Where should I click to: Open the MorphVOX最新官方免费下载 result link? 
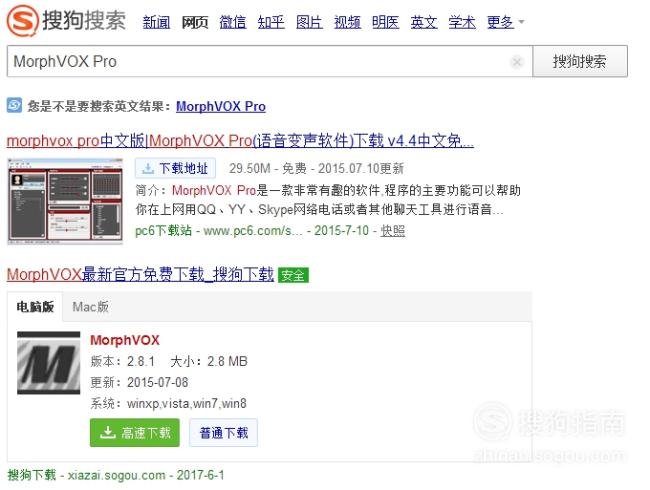pos(141,274)
